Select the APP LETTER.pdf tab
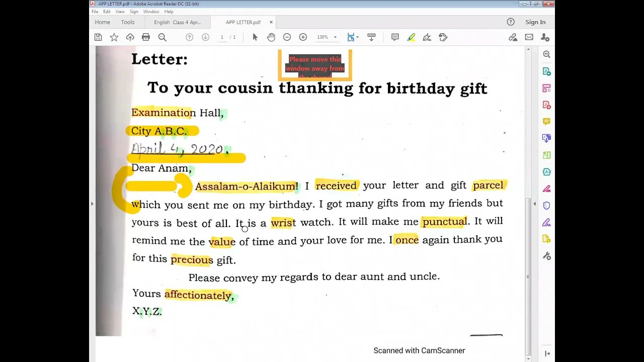This screenshot has height=362, width=644. (243, 22)
